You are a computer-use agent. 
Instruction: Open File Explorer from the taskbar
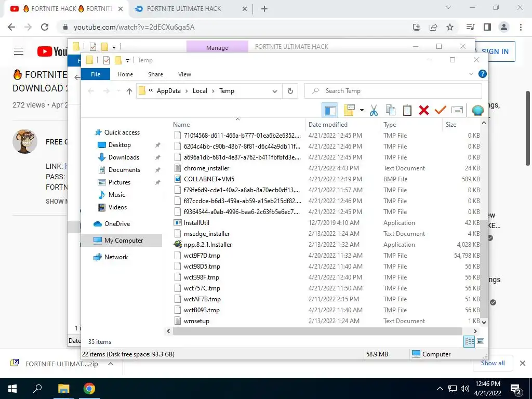click(63, 389)
